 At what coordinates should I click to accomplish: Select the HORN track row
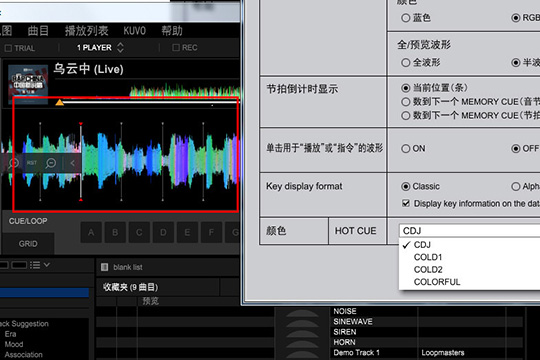pyautogui.click(x=344, y=342)
